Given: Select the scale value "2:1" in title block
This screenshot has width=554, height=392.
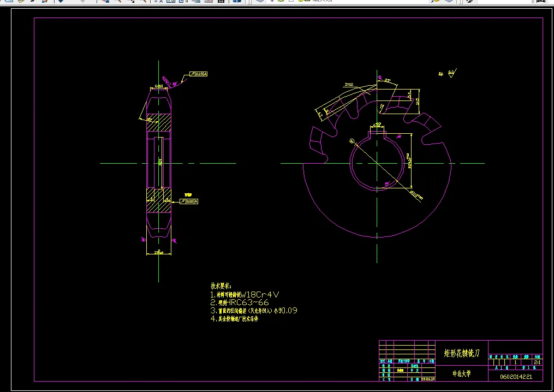Looking at the screenshot, I should (537, 363).
